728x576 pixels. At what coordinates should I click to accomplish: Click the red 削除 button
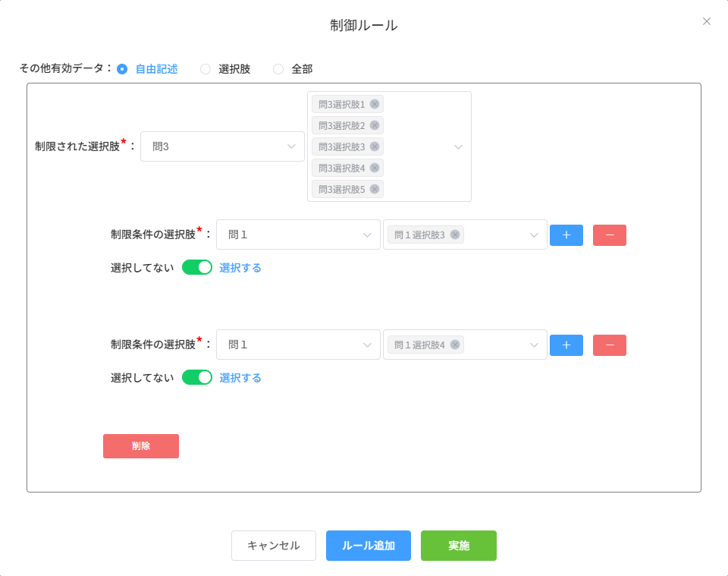[x=141, y=446]
